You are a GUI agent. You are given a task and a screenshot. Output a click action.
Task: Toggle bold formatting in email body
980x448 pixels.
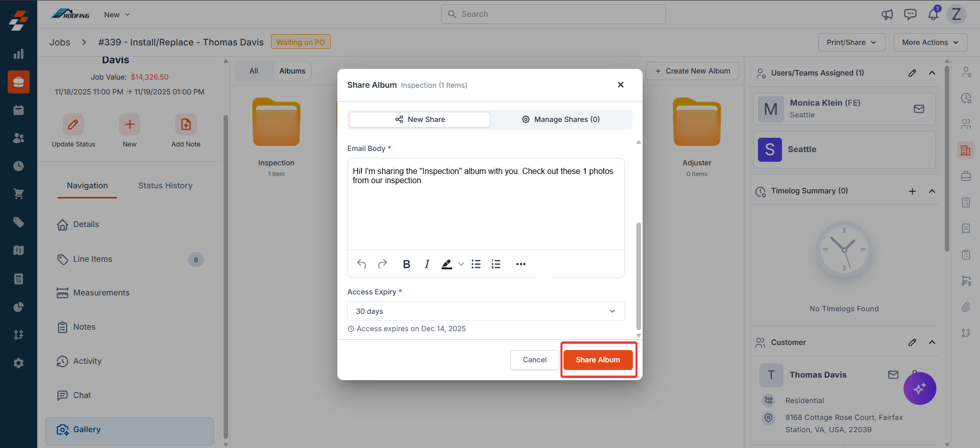(406, 264)
